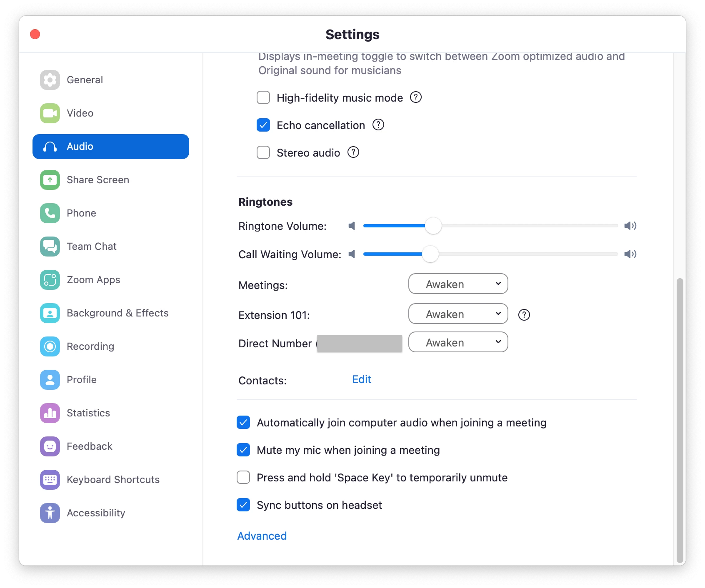The width and height of the screenshot is (705, 588).
Task: Click the Background & Effects icon
Action: click(x=50, y=313)
